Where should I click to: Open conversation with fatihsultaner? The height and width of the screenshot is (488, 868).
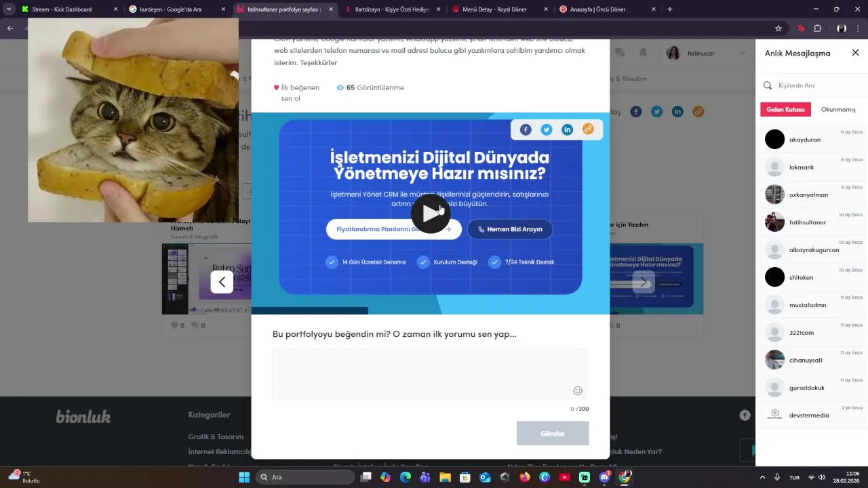[812, 222]
